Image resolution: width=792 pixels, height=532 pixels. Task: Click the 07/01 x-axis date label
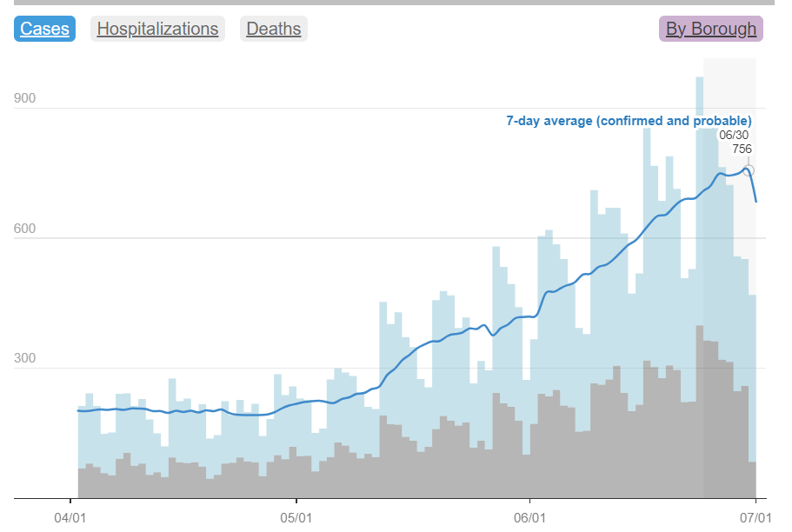[x=755, y=517]
